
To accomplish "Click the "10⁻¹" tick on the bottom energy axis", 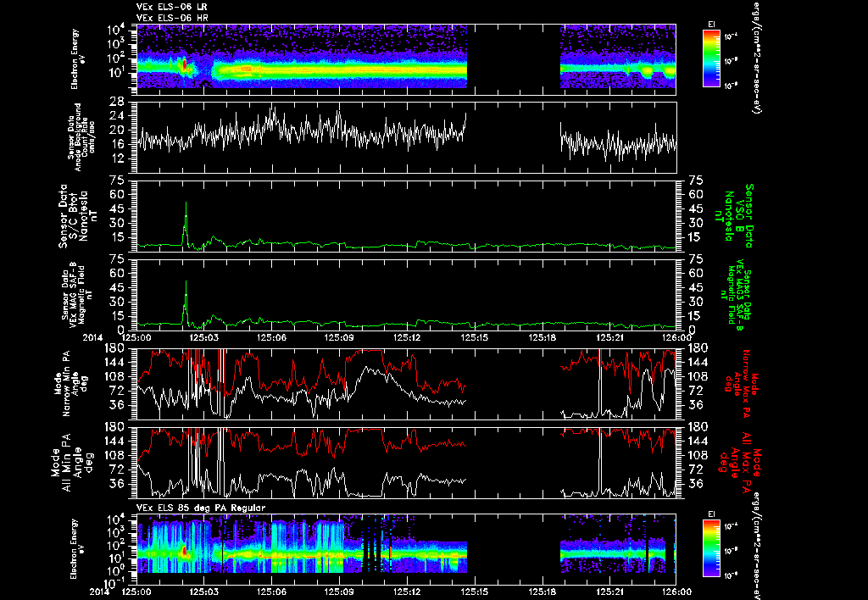I will pyautogui.click(x=115, y=584).
